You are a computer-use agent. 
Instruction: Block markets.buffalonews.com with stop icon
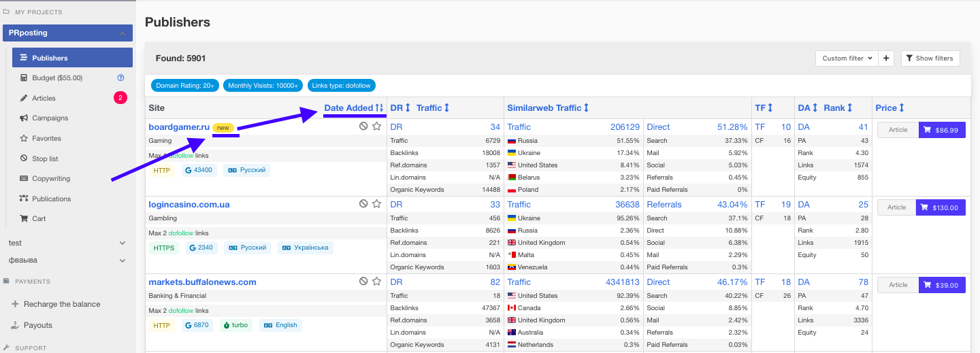(363, 282)
